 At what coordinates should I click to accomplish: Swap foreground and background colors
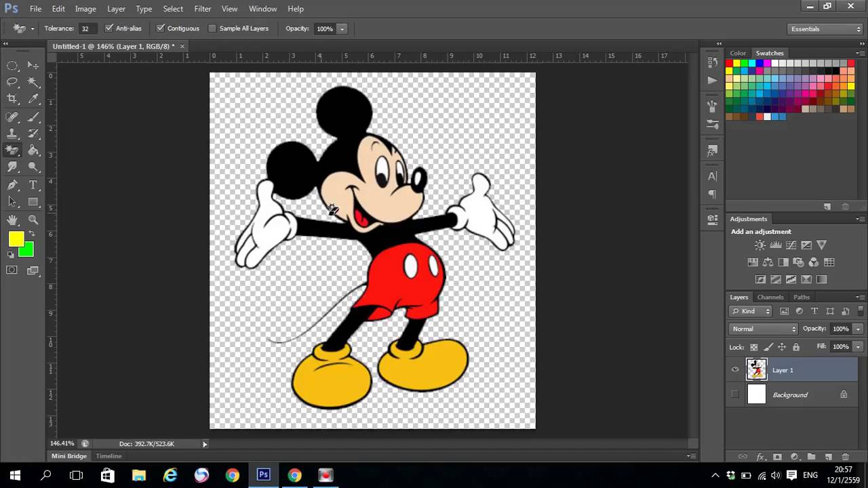point(31,234)
